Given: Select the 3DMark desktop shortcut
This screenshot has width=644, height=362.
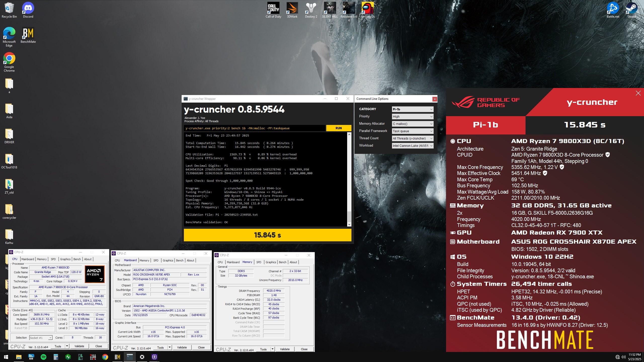Looking at the screenshot, I should point(292,10).
